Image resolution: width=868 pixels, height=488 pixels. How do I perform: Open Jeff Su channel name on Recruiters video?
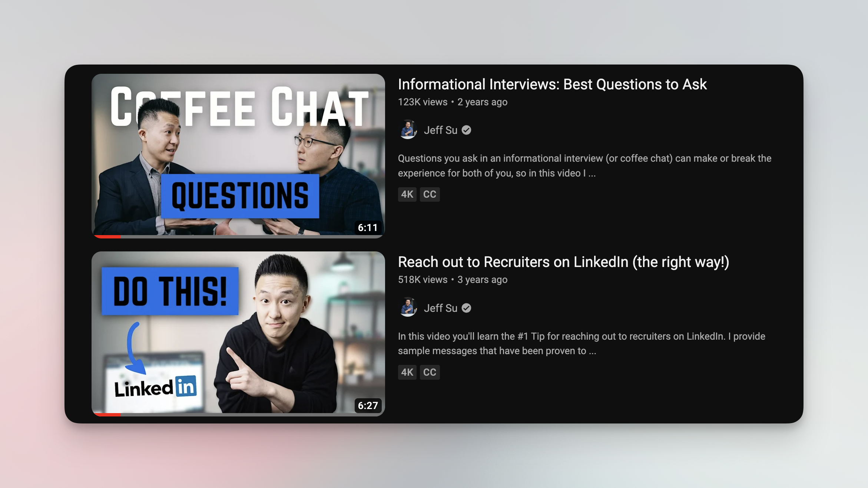[440, 308]
